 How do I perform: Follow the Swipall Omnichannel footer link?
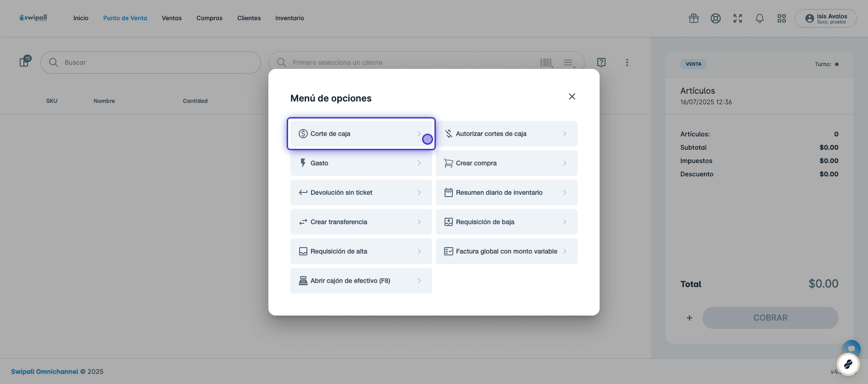[45, 372]
